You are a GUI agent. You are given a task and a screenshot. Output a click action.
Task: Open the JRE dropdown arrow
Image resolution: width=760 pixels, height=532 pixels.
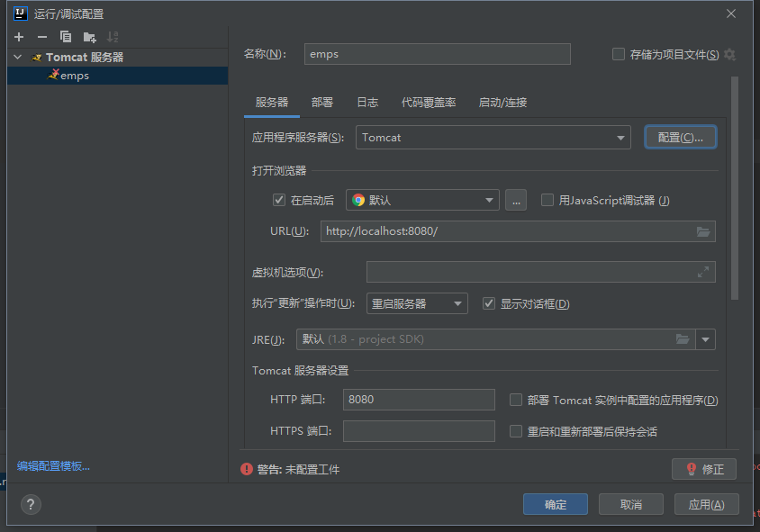pyautogui.click(x=705, y=339)
